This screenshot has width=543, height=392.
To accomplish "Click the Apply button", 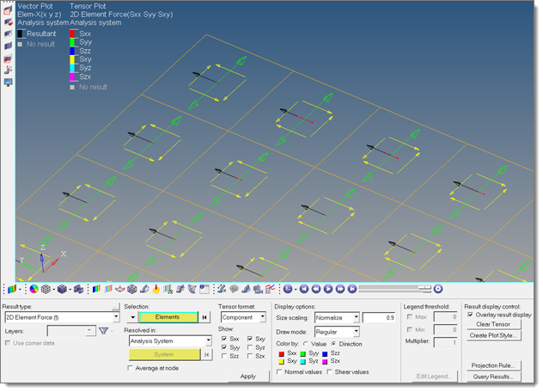I will 248,376.
